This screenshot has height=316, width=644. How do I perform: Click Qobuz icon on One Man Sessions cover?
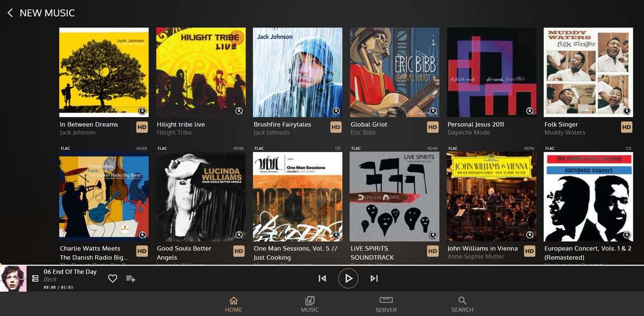(336, 235)
